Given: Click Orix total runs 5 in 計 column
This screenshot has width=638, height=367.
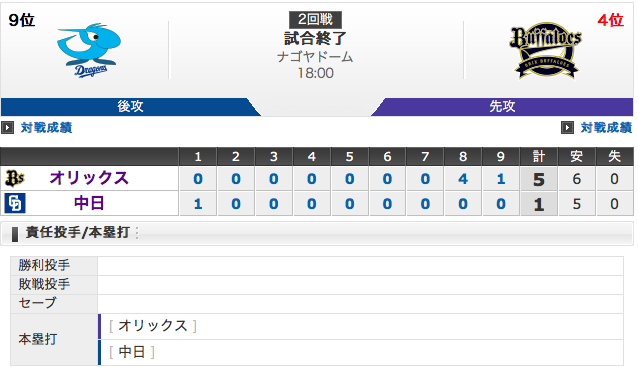Looking at the screenshot, I should tap(539, 179).
